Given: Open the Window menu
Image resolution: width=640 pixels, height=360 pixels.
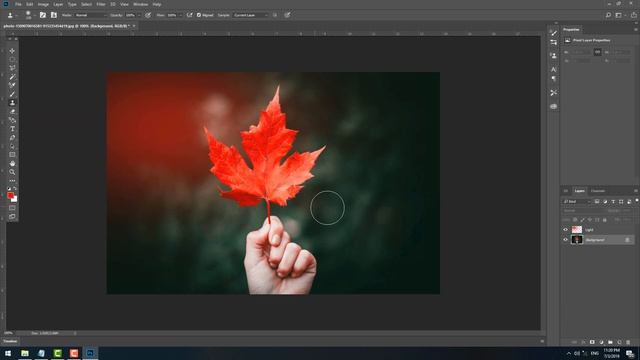Looking at the screenshot, I should click(140, 4).
